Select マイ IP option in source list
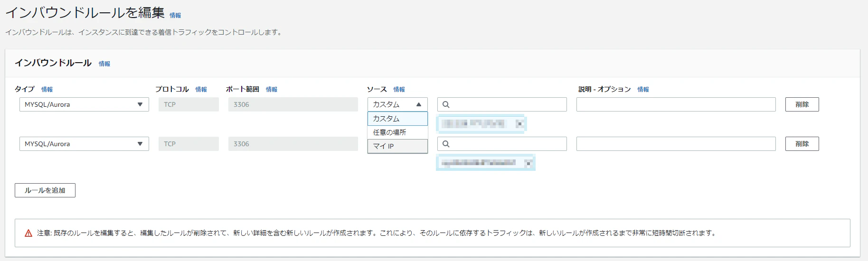The width and height of the screenshot is (868, 261). (x=397, y=146)
